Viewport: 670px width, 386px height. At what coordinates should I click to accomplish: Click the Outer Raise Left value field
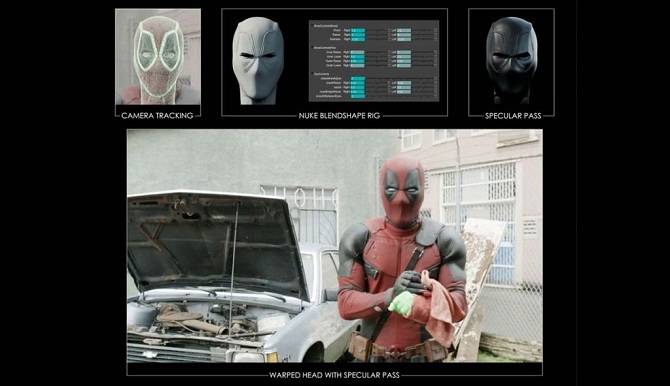tap(404, 61)
